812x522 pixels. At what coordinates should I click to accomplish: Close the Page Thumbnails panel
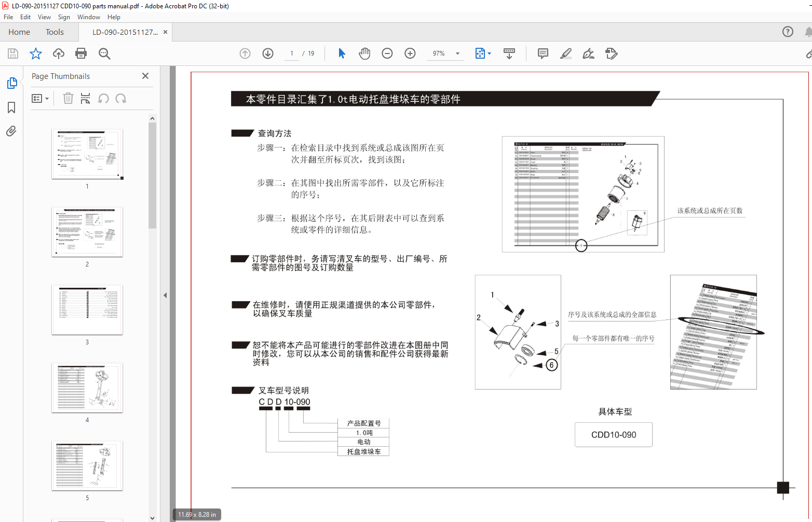[145, 76]
